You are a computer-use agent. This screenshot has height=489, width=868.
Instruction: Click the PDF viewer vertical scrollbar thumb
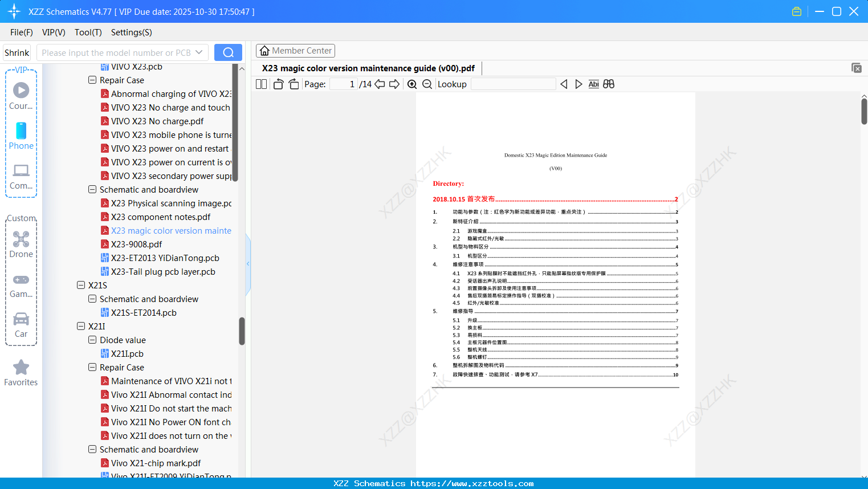pyautogui.click(x=864, y=111)
